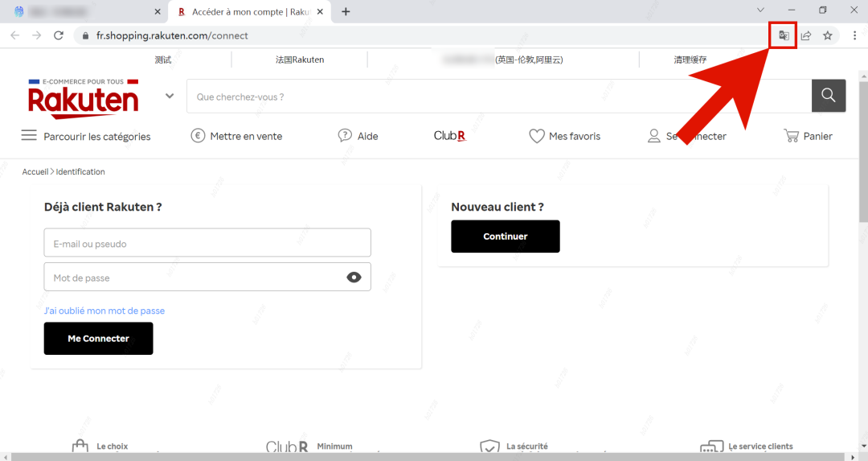
Task: Click the Accueil breadcrumb link
Action: click(35, 171)
